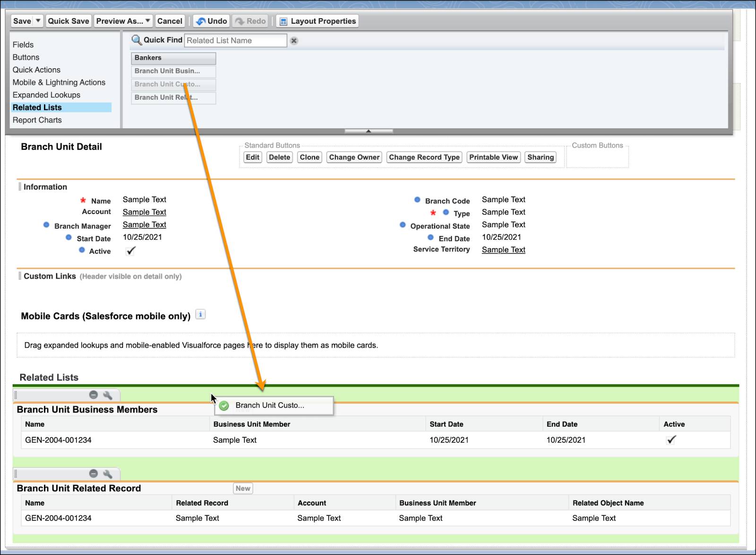Click the info icon next to Mobile Cards
Image resolution: width=756 pixels, height=555 pixels.
200,314
